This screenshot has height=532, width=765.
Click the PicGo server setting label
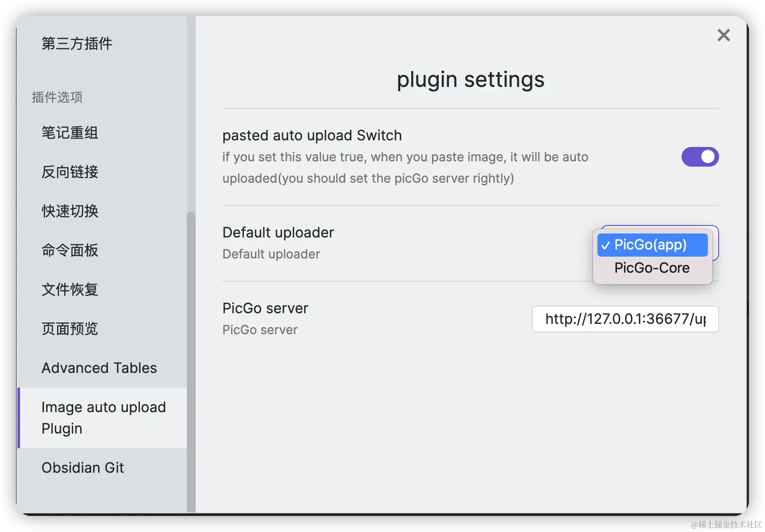[265, 308]
